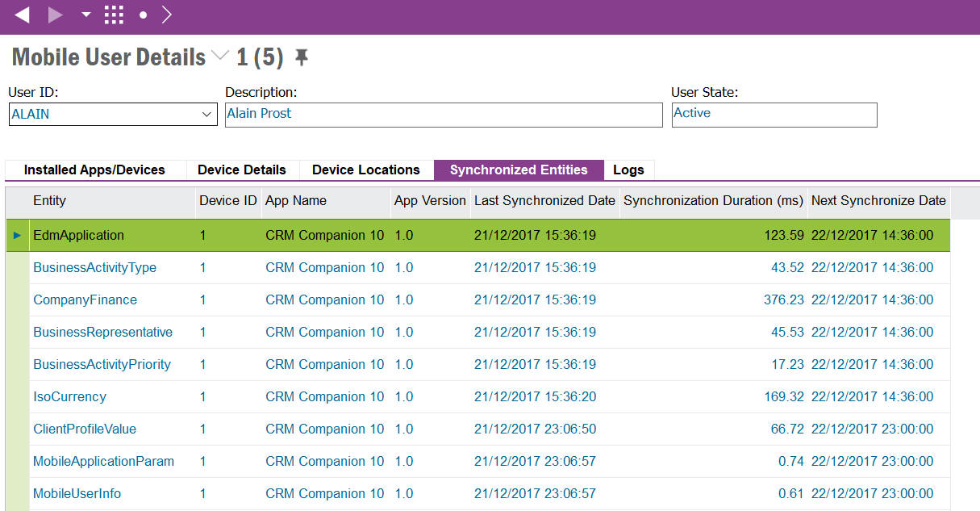The width and height of the screenshot is (980, 511).
Task: Open the Logs tab
Action: tap(628, 170)
